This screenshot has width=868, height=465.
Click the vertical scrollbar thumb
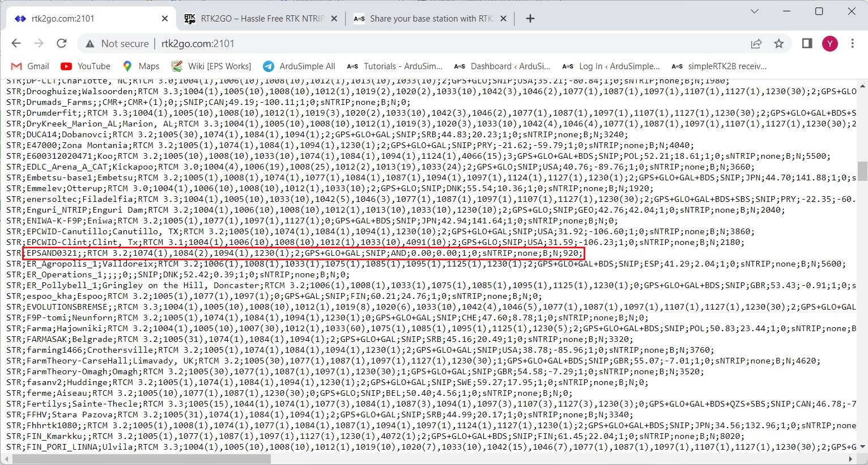(x=862, y=171)
